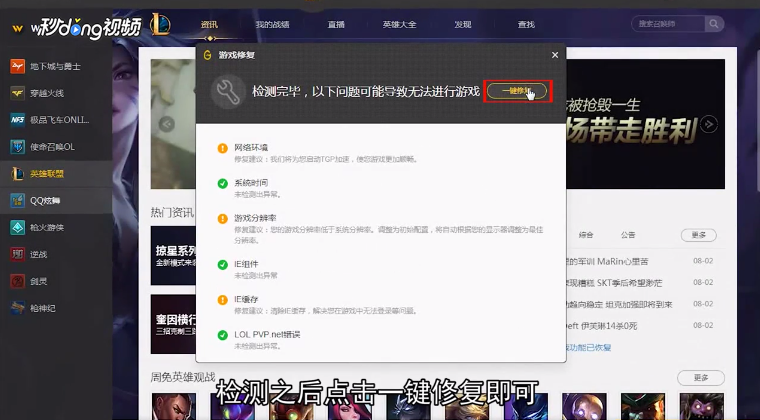Open 逆战 game icon
This screenshot has width=760, height=420.
click(x=17, y=254)
